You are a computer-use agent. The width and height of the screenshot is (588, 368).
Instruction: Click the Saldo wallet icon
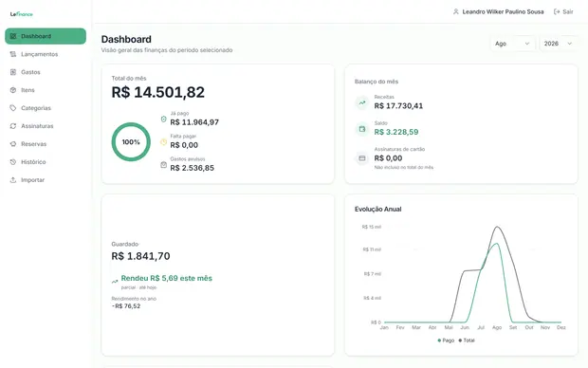[362, 129]
